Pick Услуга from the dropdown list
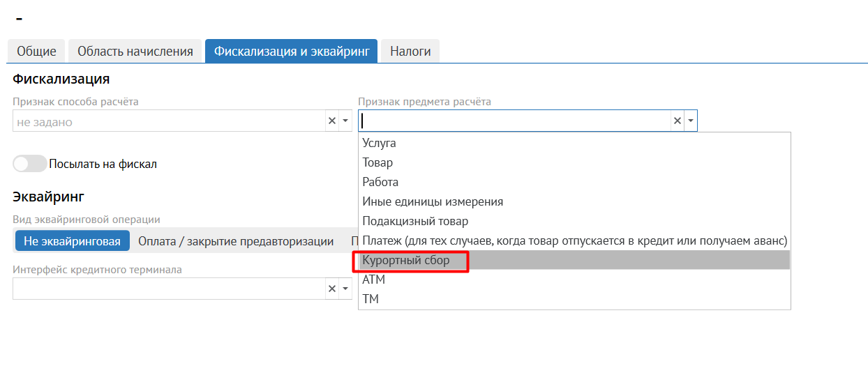The width and height of the screenshot is (868, 375). [380, 143]
